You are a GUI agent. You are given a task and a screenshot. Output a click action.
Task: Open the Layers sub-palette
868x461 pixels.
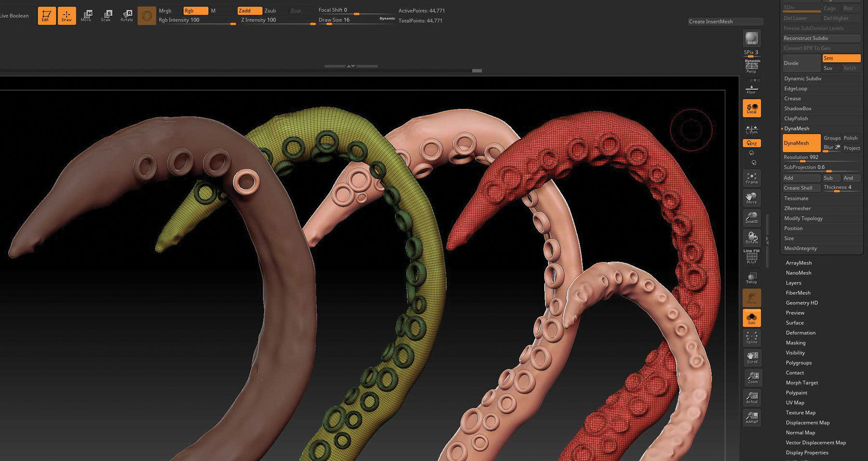793,283
